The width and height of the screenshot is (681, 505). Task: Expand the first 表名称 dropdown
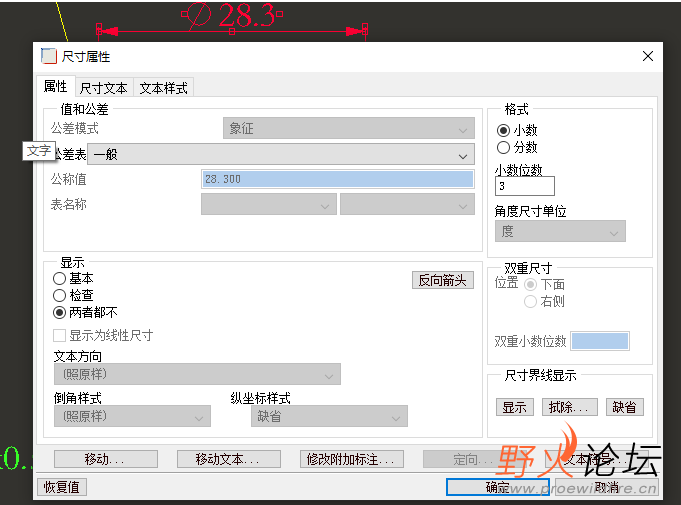tap(269, 205)
